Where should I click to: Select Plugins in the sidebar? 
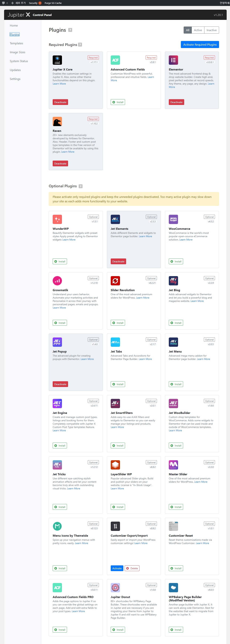(14, 34)
